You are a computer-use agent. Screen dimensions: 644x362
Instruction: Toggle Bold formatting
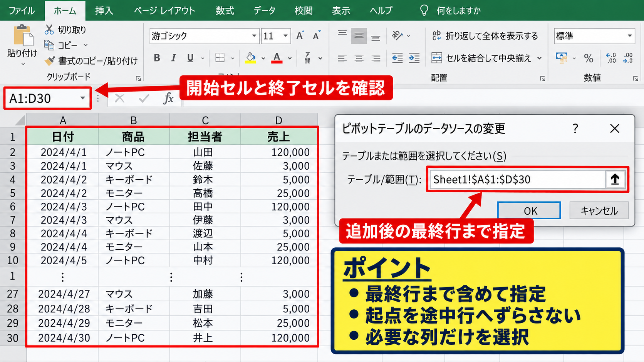point(157,58)
